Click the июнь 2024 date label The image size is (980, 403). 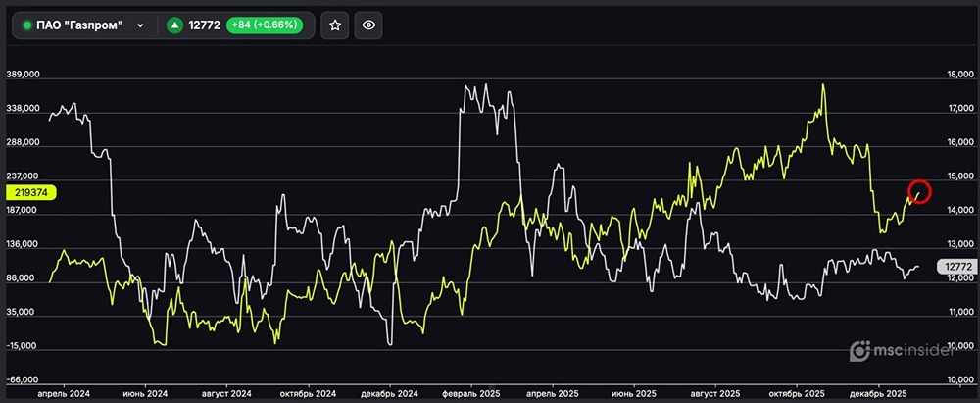tap(145, 394)
